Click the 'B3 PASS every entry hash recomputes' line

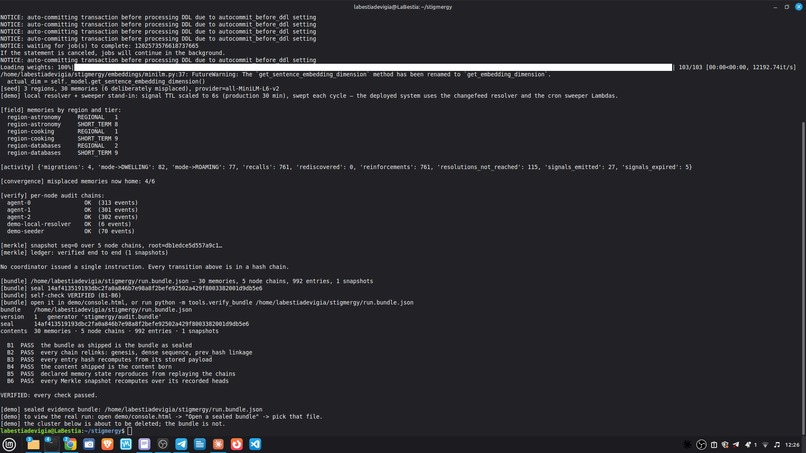pos(109,360)
